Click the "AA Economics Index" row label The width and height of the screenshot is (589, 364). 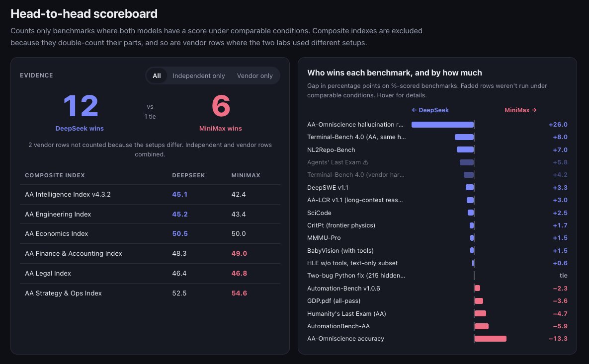[56, 234]
